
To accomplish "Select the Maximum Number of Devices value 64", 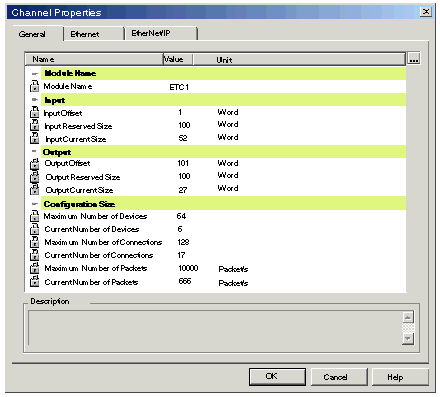I will (181, 216).
